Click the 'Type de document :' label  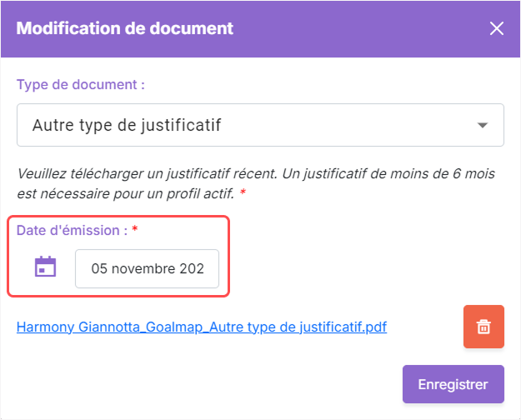(81, 85)
